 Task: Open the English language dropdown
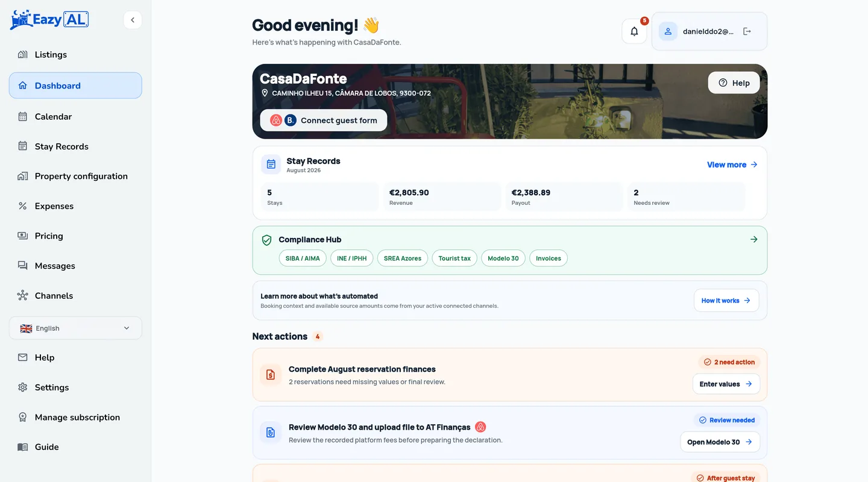point(75,328)
